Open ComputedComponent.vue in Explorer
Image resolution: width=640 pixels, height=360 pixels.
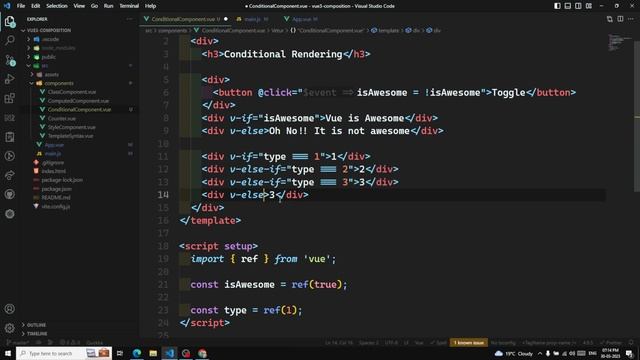click(78, 101)
